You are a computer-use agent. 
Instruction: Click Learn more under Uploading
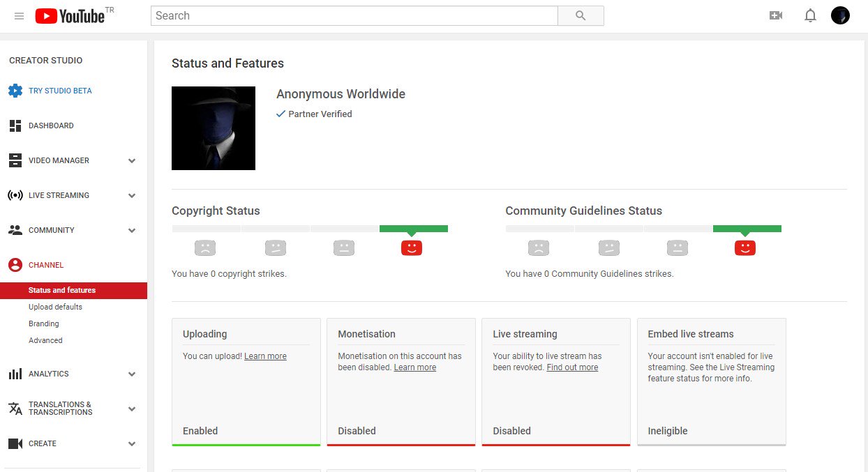265,356
